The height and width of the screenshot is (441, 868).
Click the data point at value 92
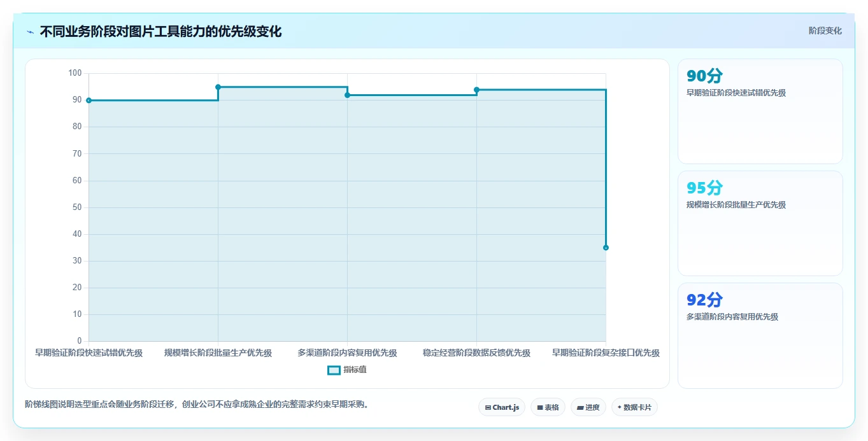347,95
